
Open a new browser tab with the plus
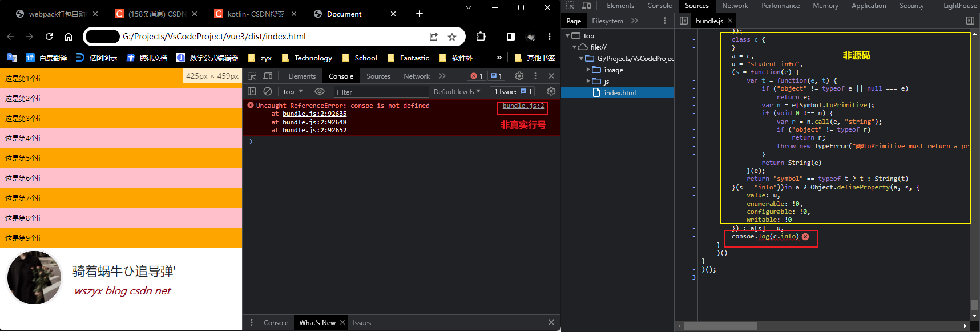coord(420,14)
